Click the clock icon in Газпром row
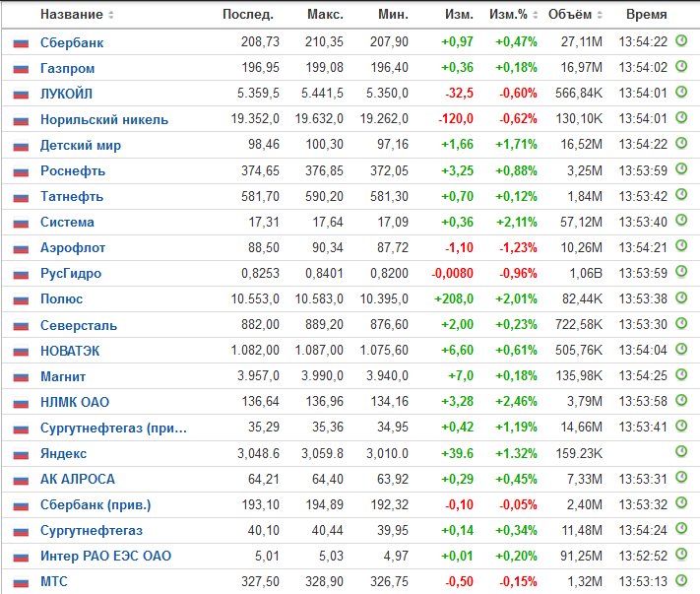The width and height of the screenshot is (700, 594). [681, 66]
